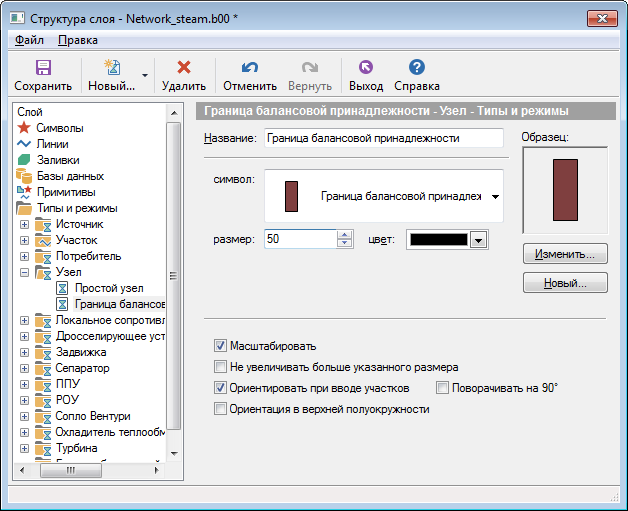Open the символ dropdown list
This screenshot has height=511, width=628.
pos(495,197)
